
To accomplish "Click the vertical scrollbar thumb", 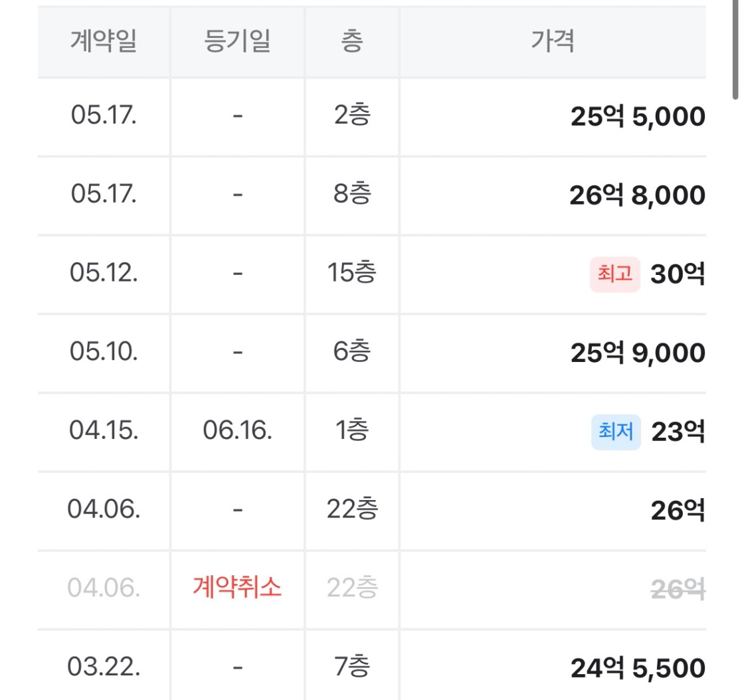I will (x=735, y=50).
